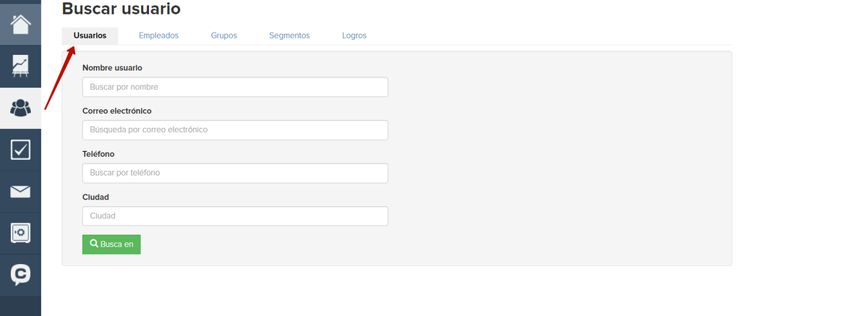Open the checkmark tasks icon in sidebar
This screenshot has width=868, height=316.
click(x=20, y=150)
